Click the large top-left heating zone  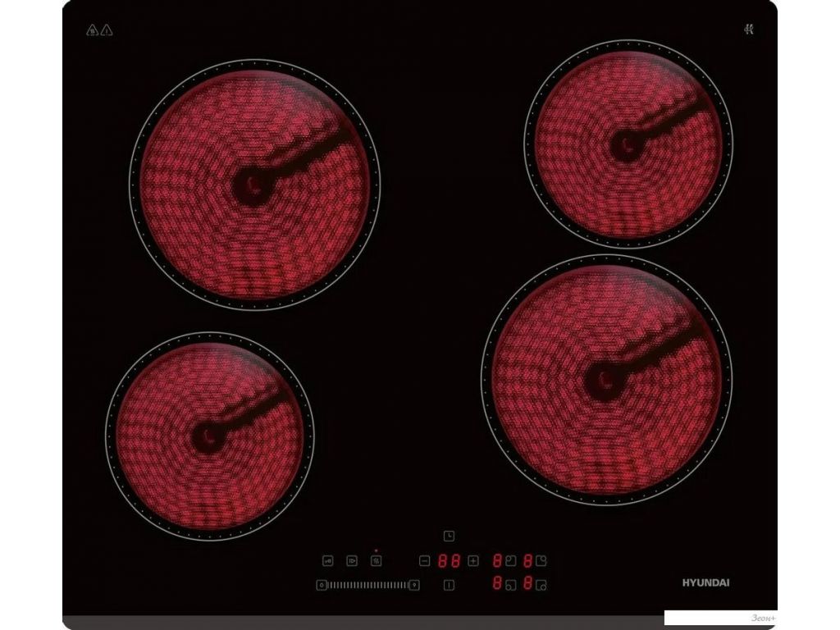point(254,185)
